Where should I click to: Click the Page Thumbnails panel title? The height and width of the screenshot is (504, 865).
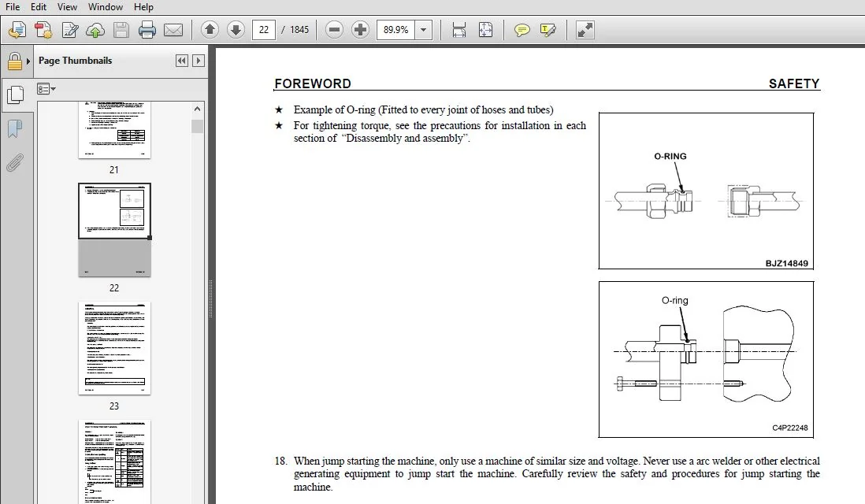click(75, 61)
